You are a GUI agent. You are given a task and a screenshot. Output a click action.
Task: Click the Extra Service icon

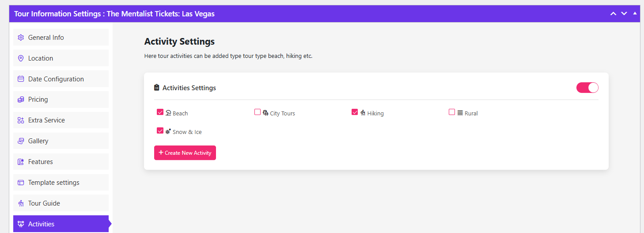coord(20,120)
